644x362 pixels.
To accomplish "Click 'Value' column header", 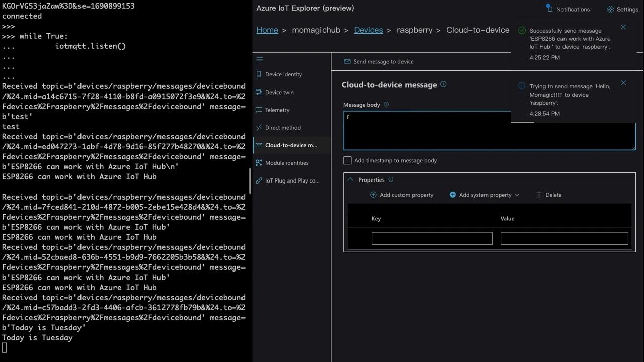I will (507, 218).
